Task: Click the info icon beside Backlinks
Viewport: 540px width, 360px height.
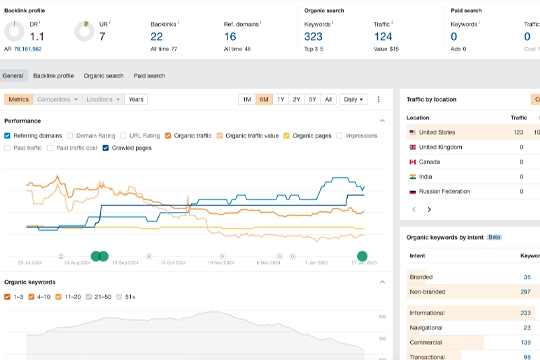Action: click(178, 22)
